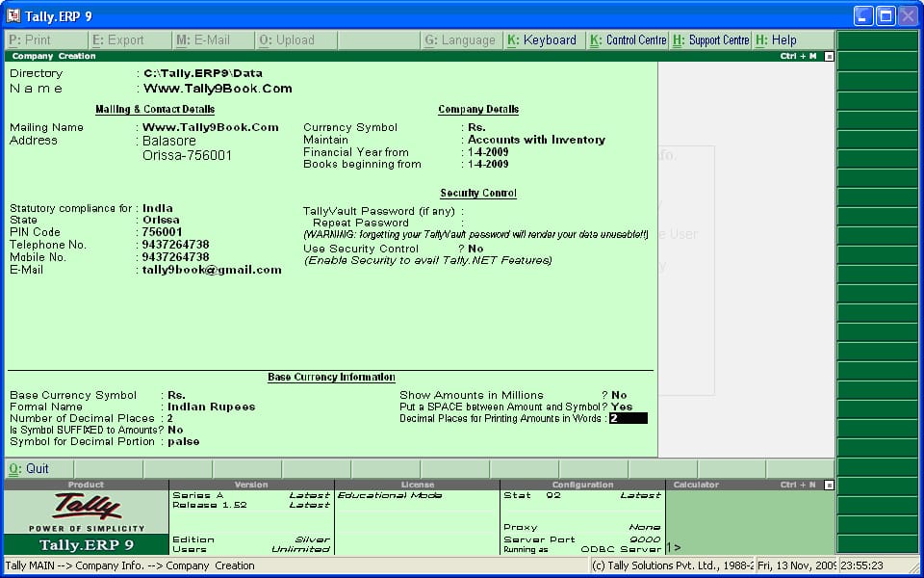Quit the Company Creation screen
This screenshot has height=578, width=924.
point(29,467)
